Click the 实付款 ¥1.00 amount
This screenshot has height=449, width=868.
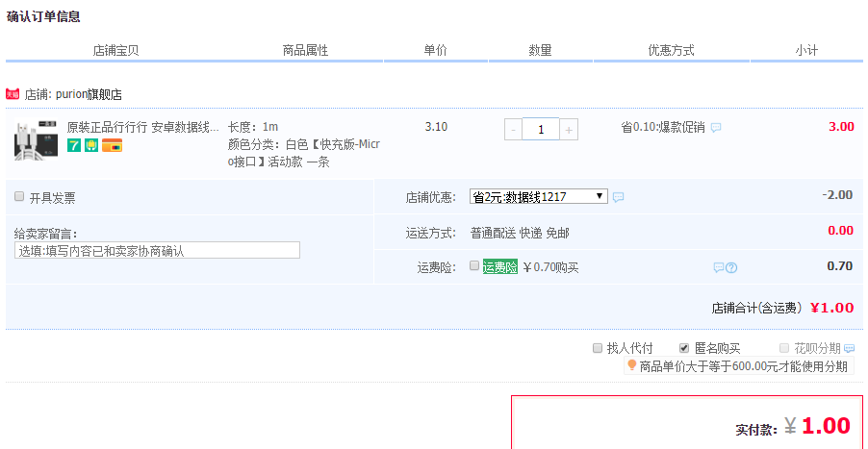tap(817, 426)
